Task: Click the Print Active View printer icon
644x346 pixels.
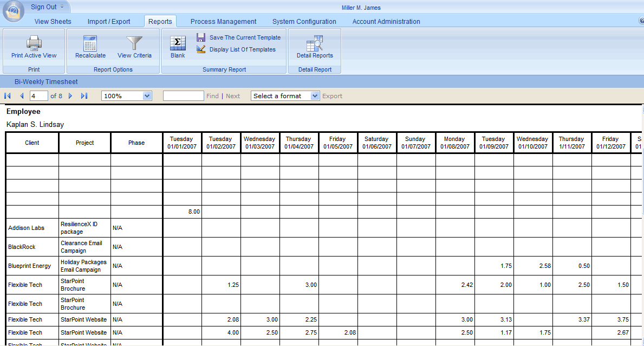Action: [34, 43]
